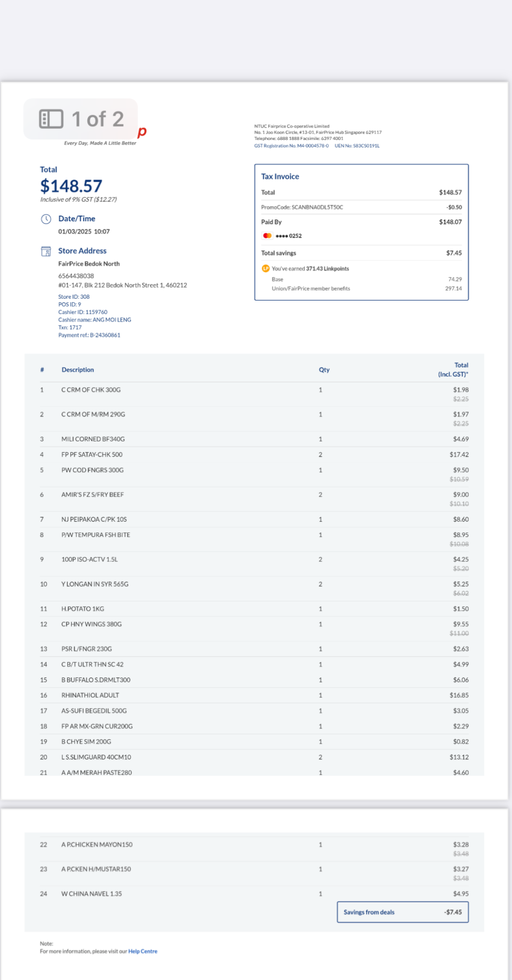Select item B BUFFALO S.DRMLT300
Viewport: 512px width, 980px height.
[x=96, y=680]
